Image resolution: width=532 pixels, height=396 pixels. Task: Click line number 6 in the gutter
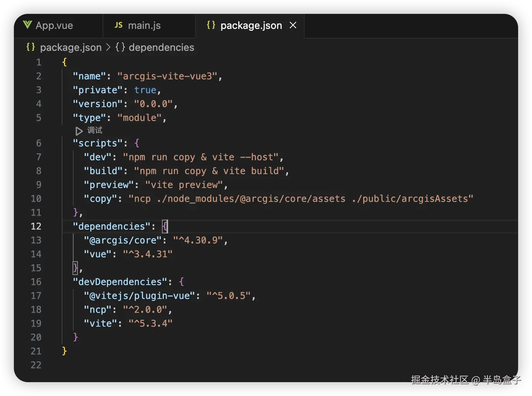(39, 143)
